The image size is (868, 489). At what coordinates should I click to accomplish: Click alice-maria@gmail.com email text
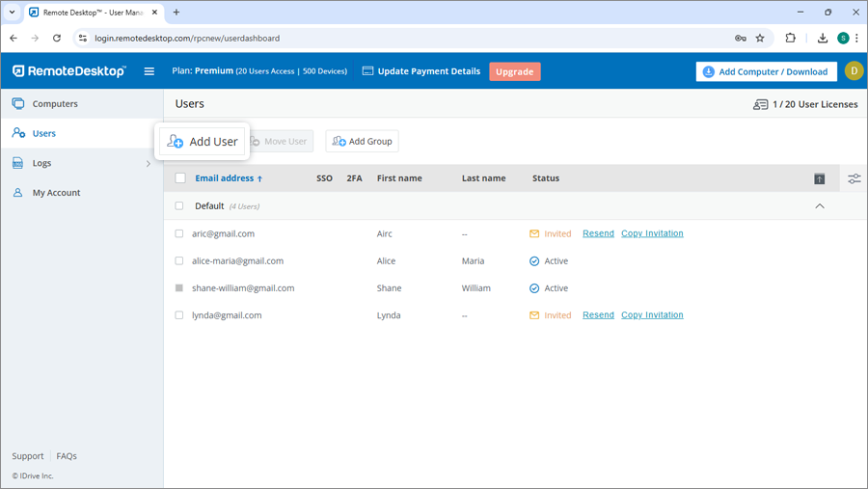[237, 260]
